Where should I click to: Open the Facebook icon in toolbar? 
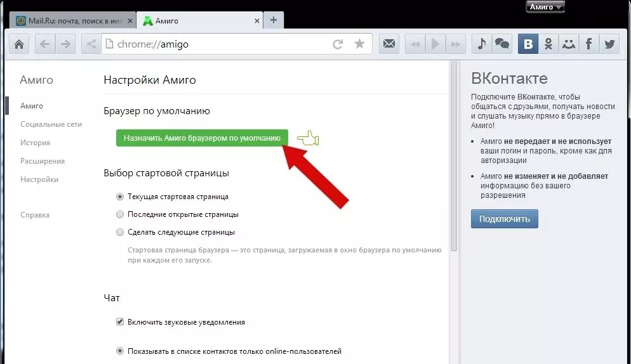point(589,44)
